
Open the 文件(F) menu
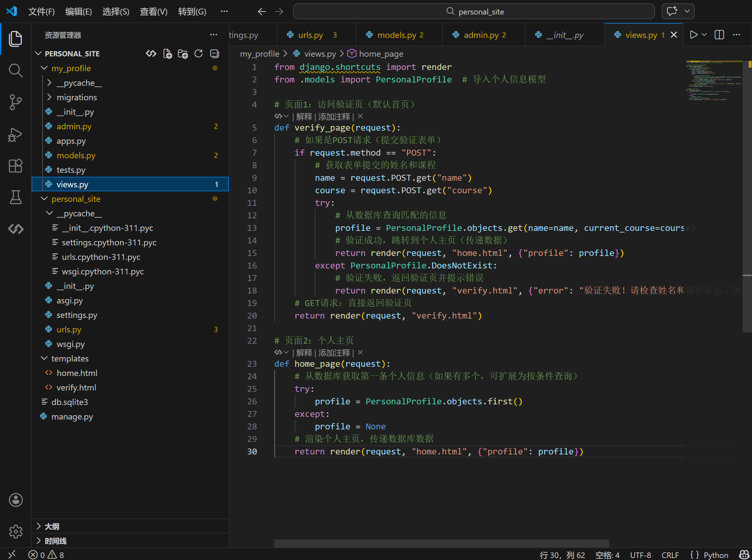[41, 12]
